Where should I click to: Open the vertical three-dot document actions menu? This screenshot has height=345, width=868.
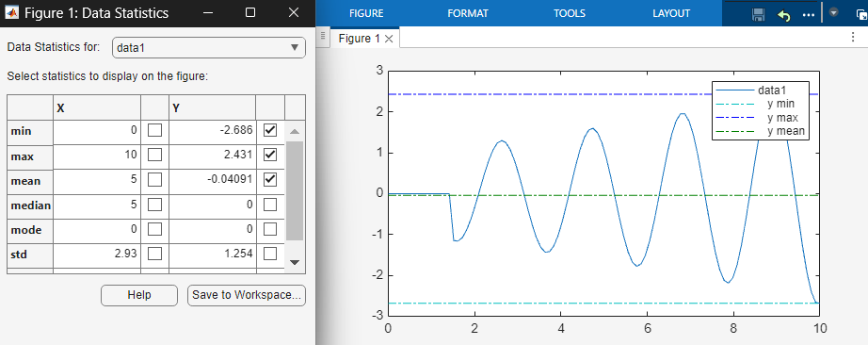853,37
